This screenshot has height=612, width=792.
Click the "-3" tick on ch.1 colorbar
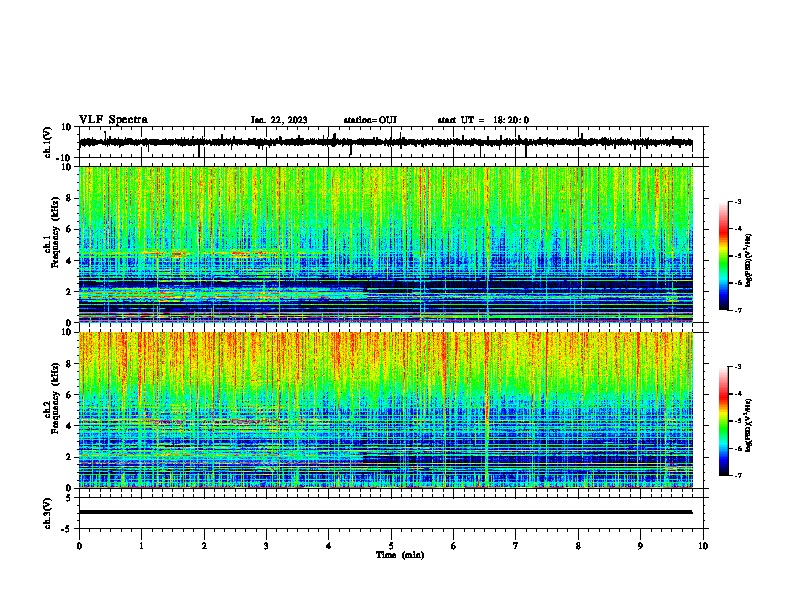737,201
